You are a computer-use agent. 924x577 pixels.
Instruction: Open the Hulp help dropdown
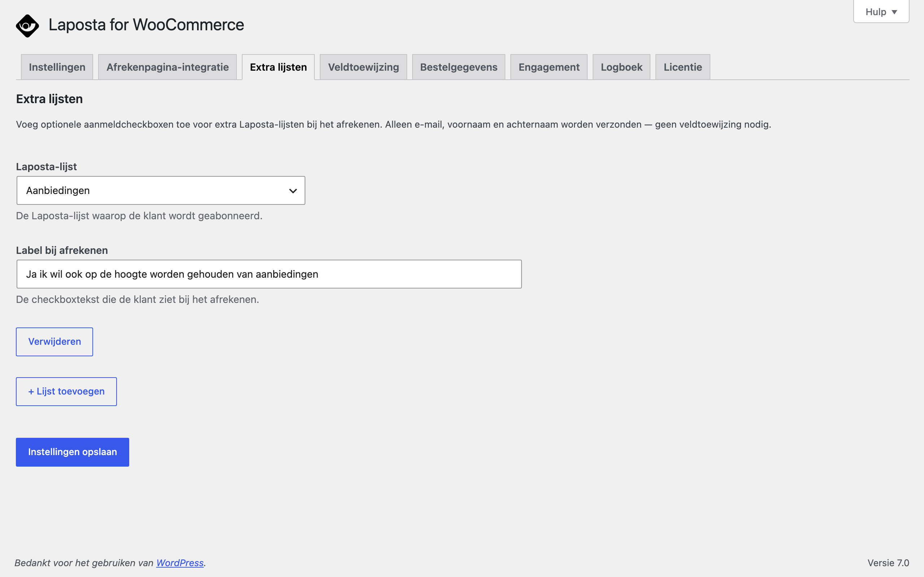point(881,12)
